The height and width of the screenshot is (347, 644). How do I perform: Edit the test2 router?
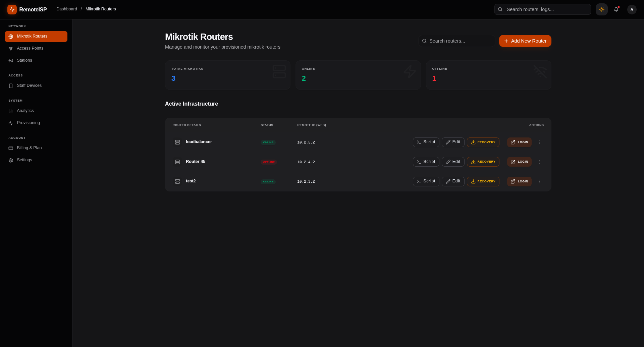tap(453, 181)
